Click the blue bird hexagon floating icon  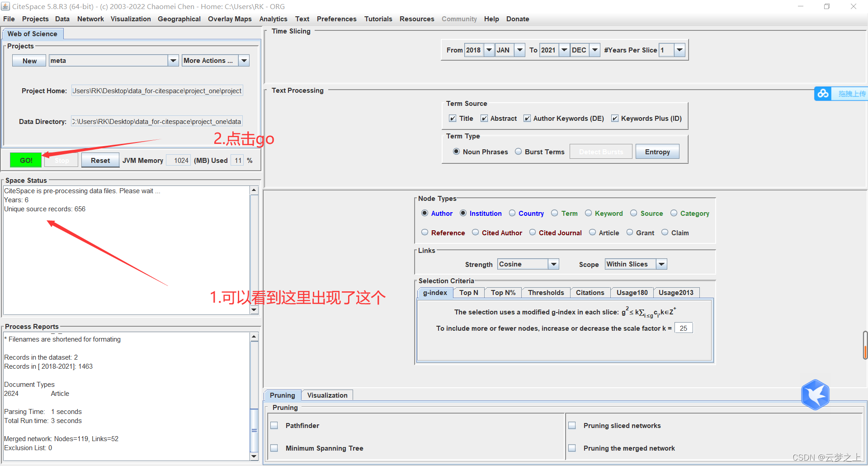[816, 395]
